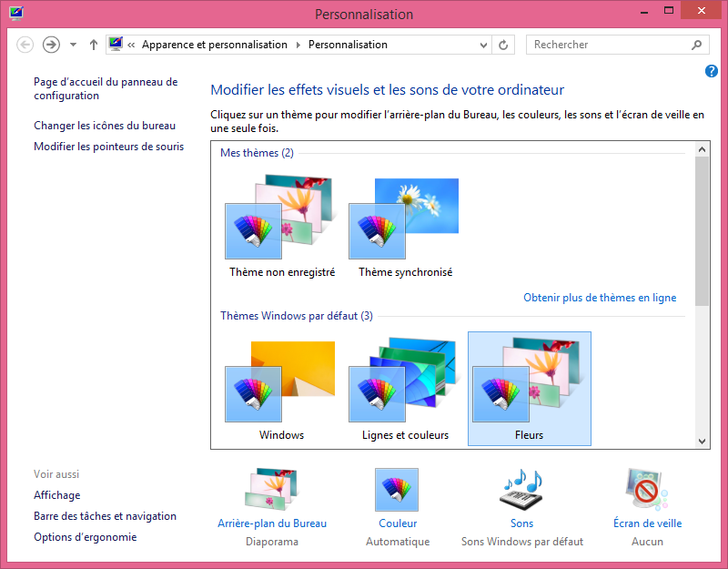Click the search magnifier icon
The image size is (728, 569).
pos(696,45)
